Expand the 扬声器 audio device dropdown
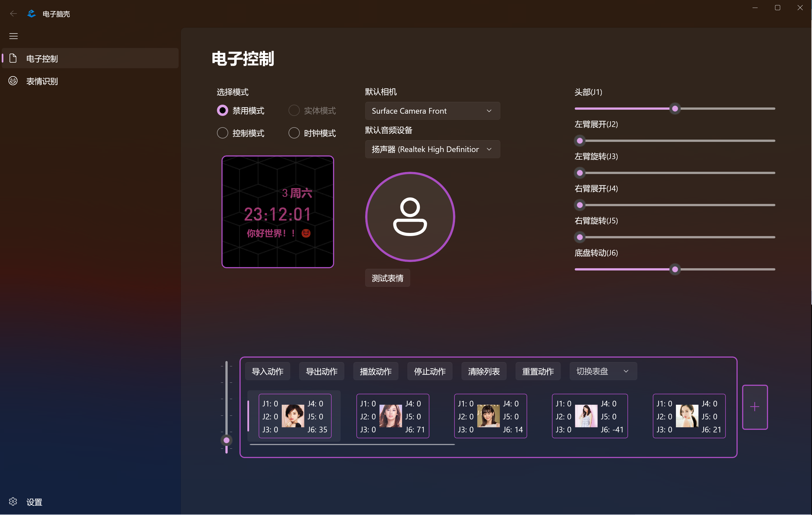 (x=432, y=149)
